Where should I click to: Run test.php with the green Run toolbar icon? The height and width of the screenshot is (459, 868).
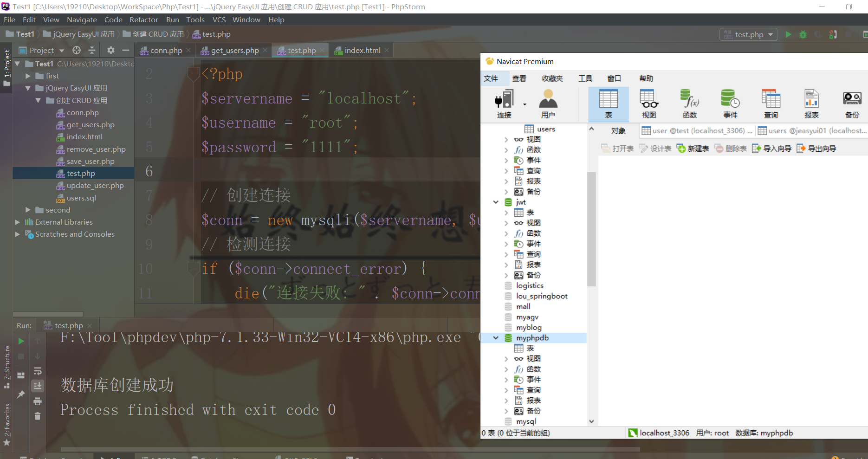pos(788,34)
